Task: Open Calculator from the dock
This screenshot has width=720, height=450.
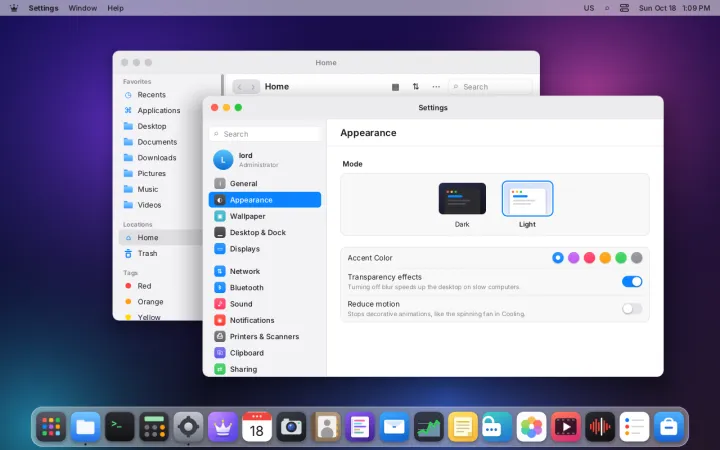Action: pyautogui.click(x=154, y=427)
